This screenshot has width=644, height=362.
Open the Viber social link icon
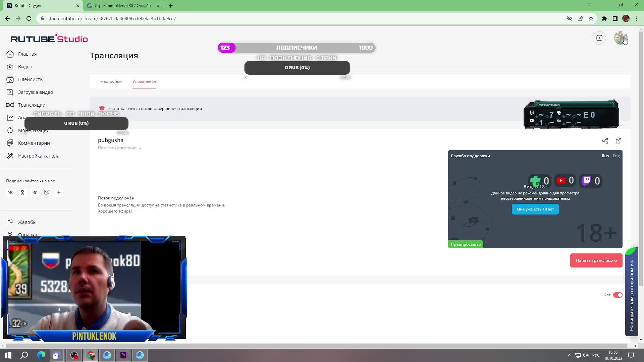tap(47, 192)
